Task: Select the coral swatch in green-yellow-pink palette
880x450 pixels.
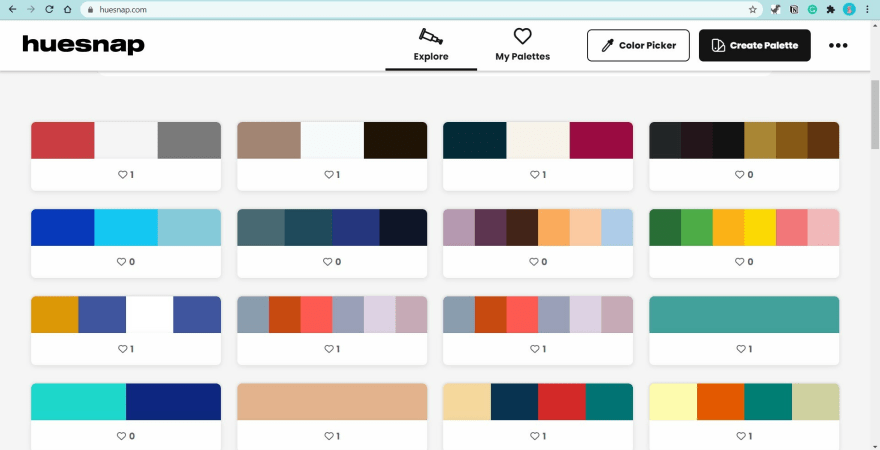Action: click(x=792, y=227)
